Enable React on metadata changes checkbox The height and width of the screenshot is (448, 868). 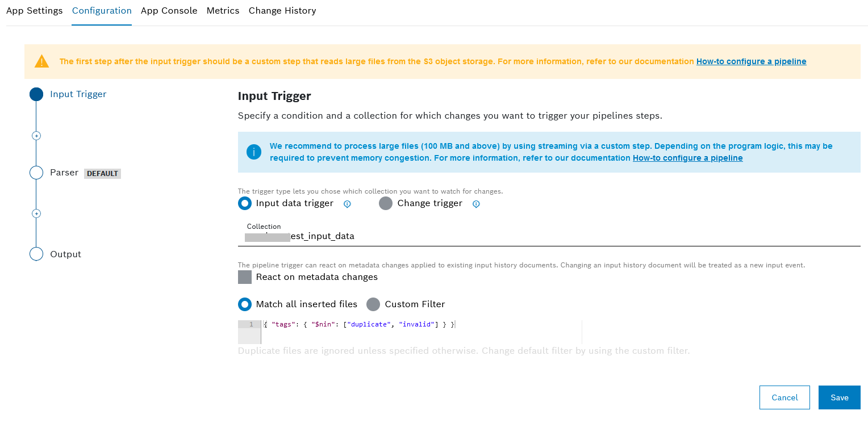click(x=245, y=277)
